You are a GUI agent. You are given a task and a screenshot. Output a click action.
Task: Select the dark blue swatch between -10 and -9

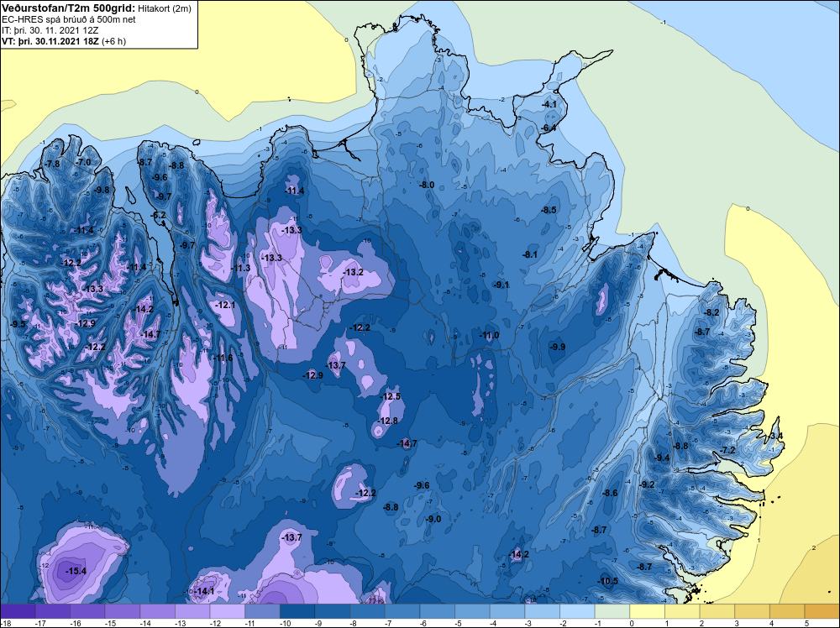pyautogui.click(x=297, y=611)
